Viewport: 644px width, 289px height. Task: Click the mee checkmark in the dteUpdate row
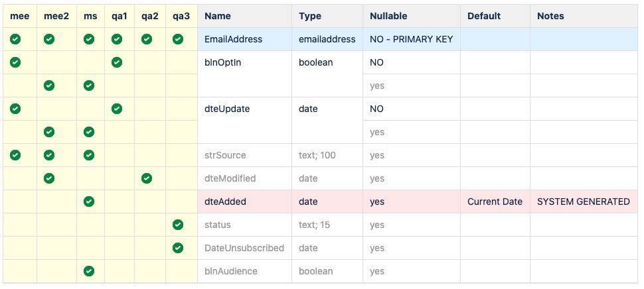(15, 109)
